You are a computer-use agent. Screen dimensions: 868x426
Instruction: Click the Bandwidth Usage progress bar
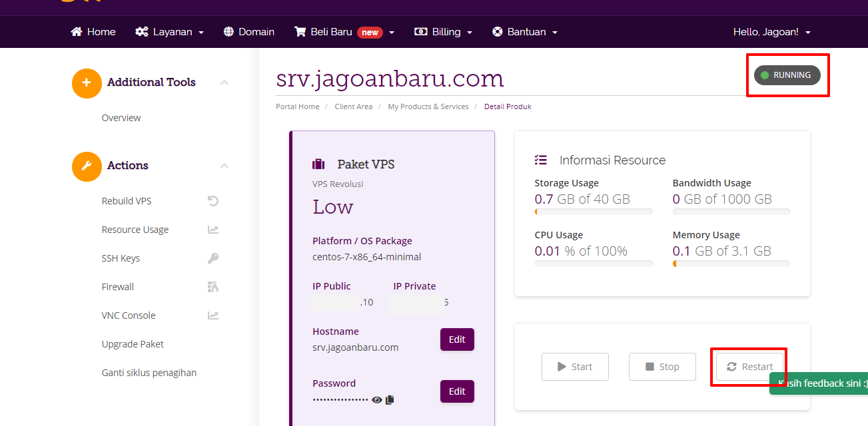pyautogui.click(x=731, y=212)
